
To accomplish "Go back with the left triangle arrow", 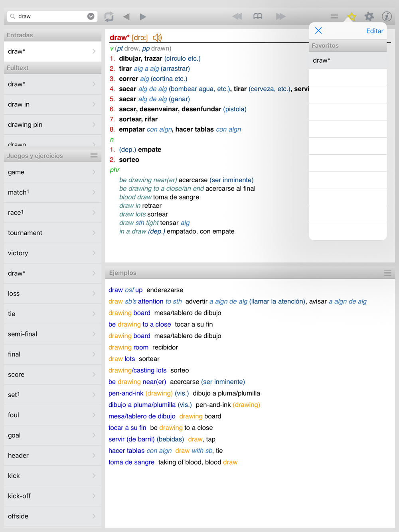I will point(126,17).
